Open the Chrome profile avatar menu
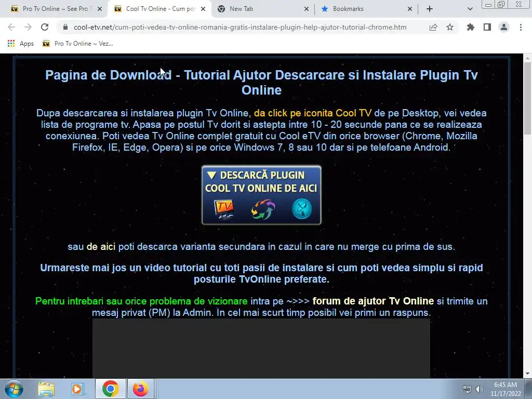 [x=504, y=27]
